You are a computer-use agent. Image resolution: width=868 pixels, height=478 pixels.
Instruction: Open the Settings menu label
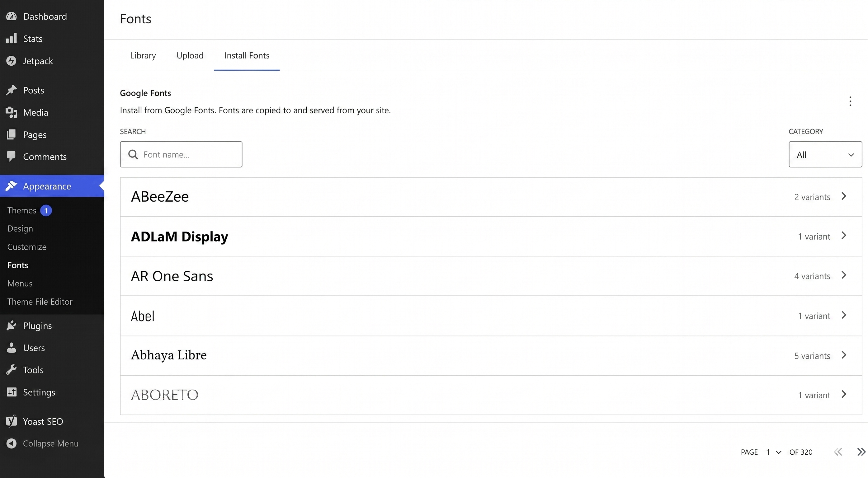click(x=39, y=392)
